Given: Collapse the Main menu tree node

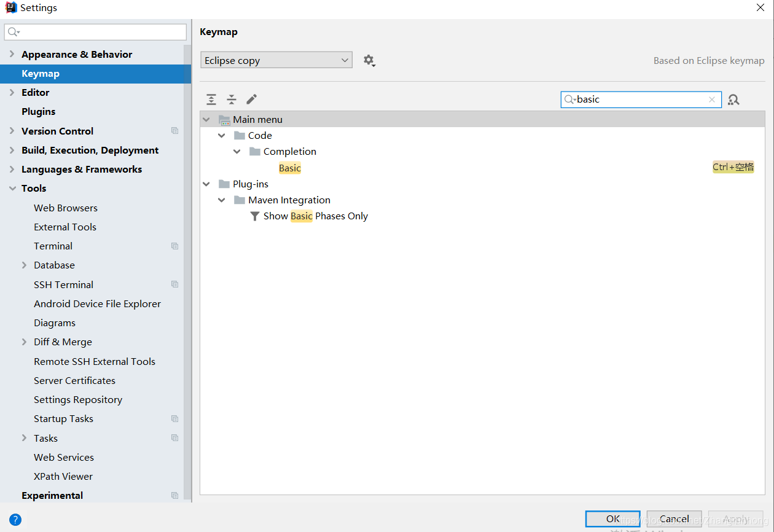Looking at the screenshot, I should click(x=206, y=120).
